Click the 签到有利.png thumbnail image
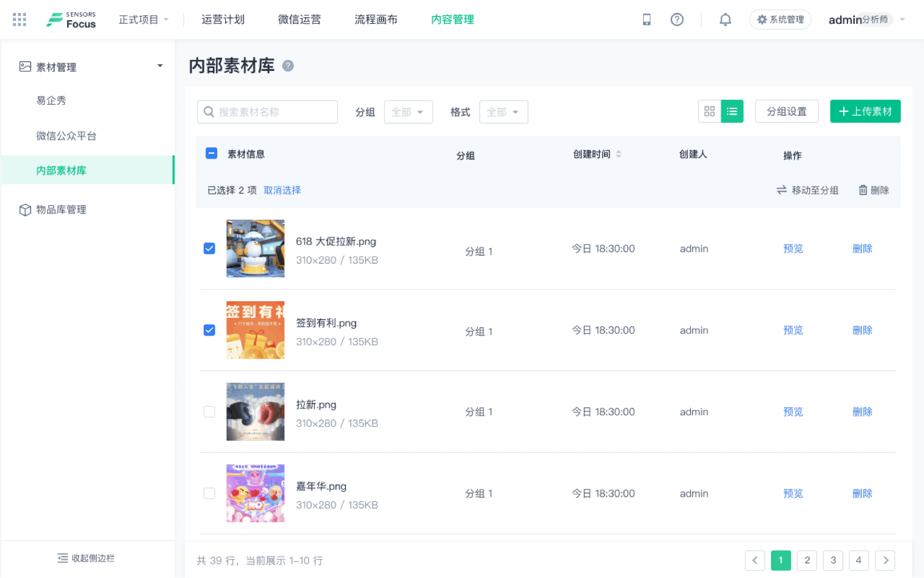Image resolution: width=924 pixels, height=578 pixels. [255, 330]
